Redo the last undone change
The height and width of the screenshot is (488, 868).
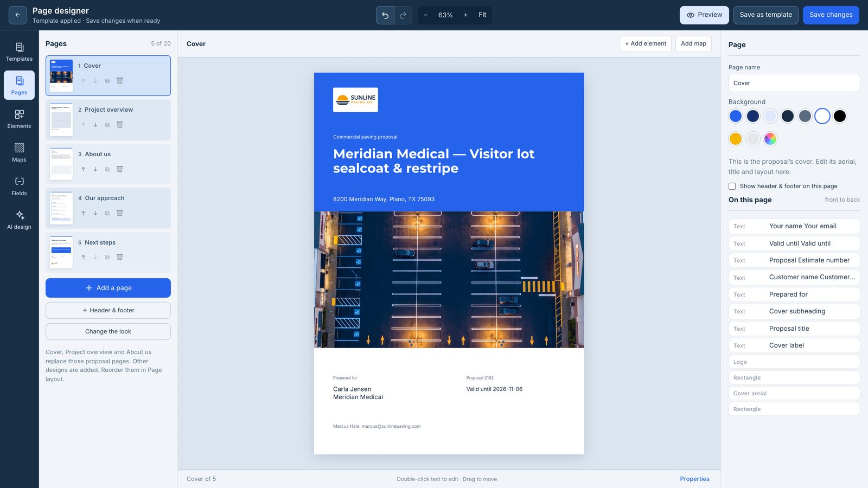coord(403,15)
